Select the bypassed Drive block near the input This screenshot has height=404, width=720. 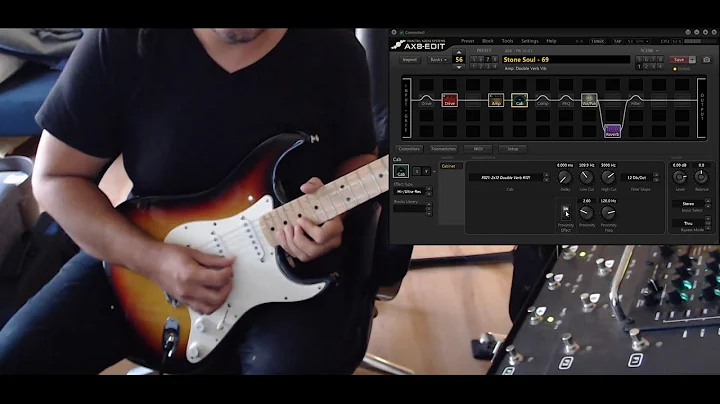(426, 100)
